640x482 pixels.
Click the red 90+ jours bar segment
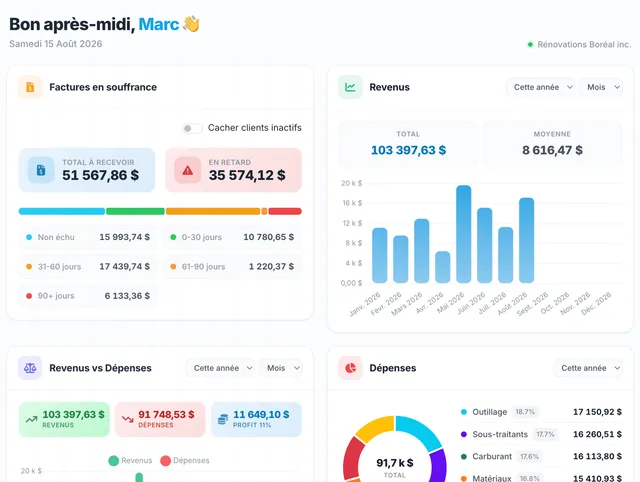pyautogui.click(x=285, y=211)
